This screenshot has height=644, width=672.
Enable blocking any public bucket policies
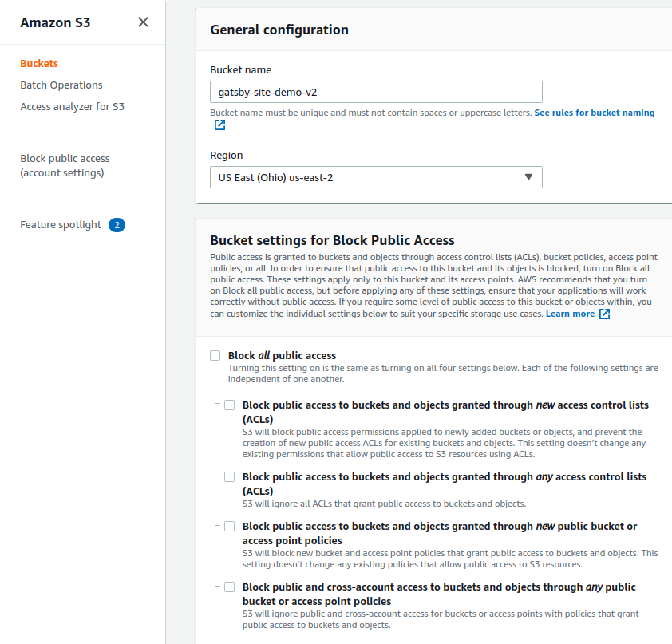[x=229, y=587]
